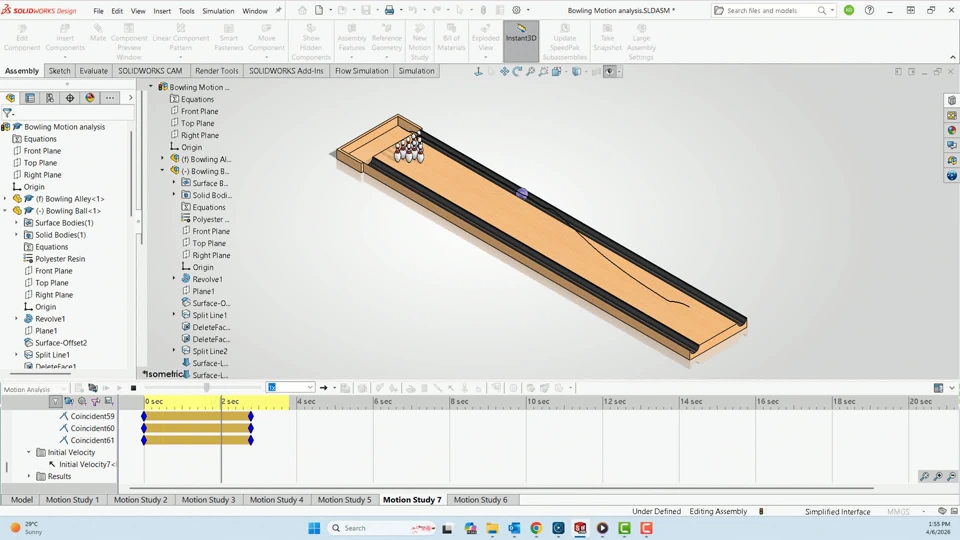Stop the motion study playback
This screenshot has width=960, height=540.
tap(133, 388)
